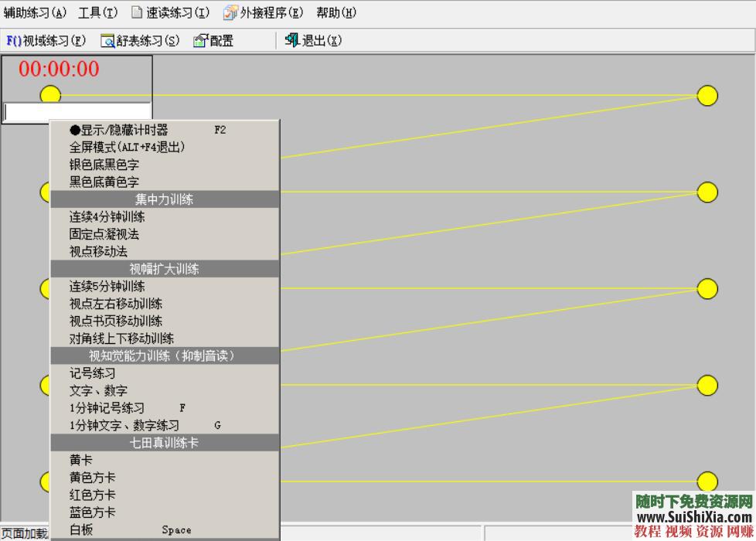The height and width of the screenshot is (541, 756).
Task: Click the top-left yellow dot marker
Action: (x=49, y=94)
